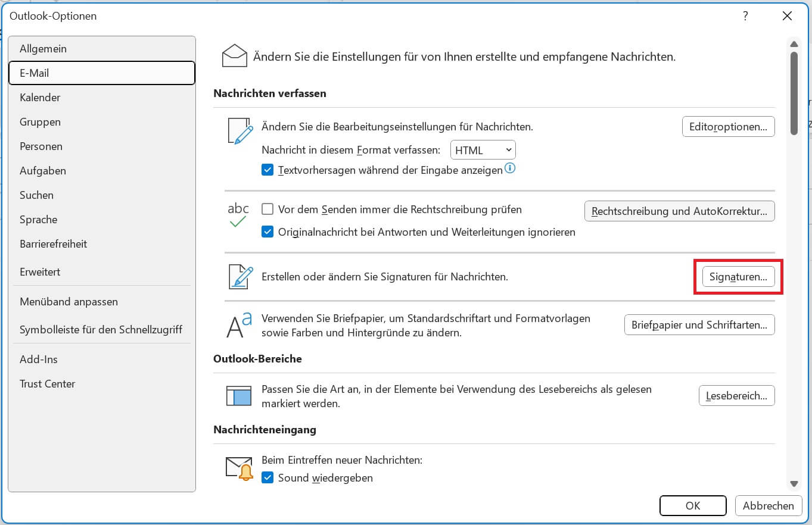Viewport: 812px width, 525px height.
Task: Go to the Personen category
Action: click(102, 146)
